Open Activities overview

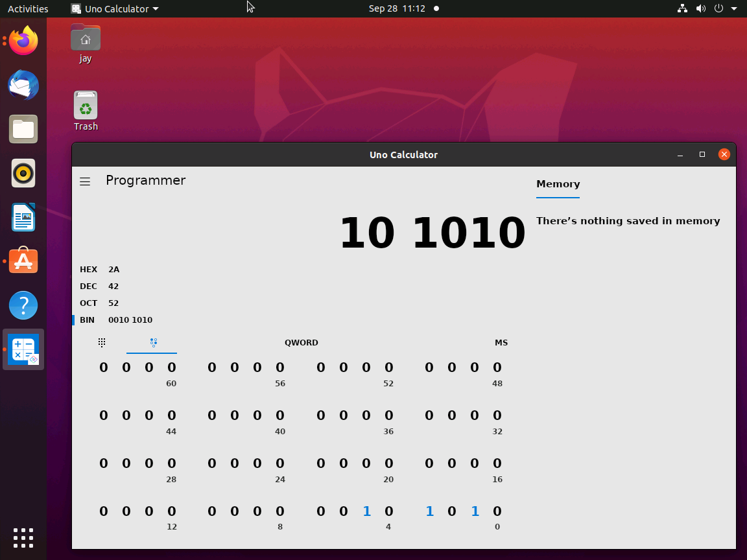click(28, 8)
